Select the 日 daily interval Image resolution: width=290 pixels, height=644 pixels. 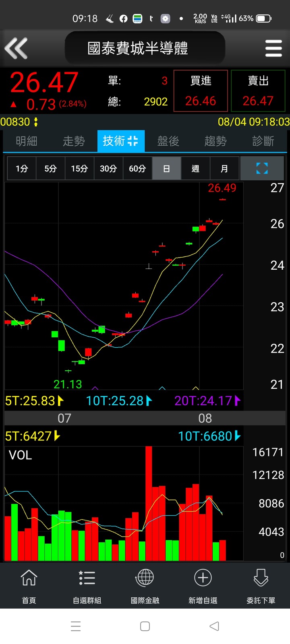166,169
